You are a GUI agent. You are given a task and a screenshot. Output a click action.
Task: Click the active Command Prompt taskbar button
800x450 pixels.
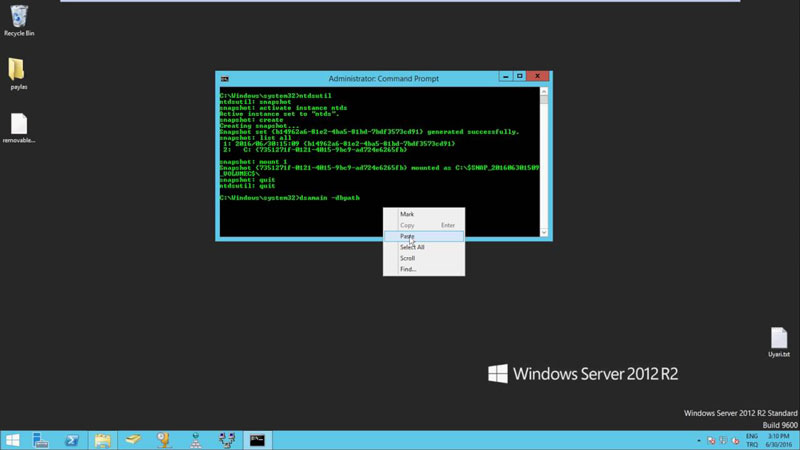pyautogui.click(x=257, y=440)
